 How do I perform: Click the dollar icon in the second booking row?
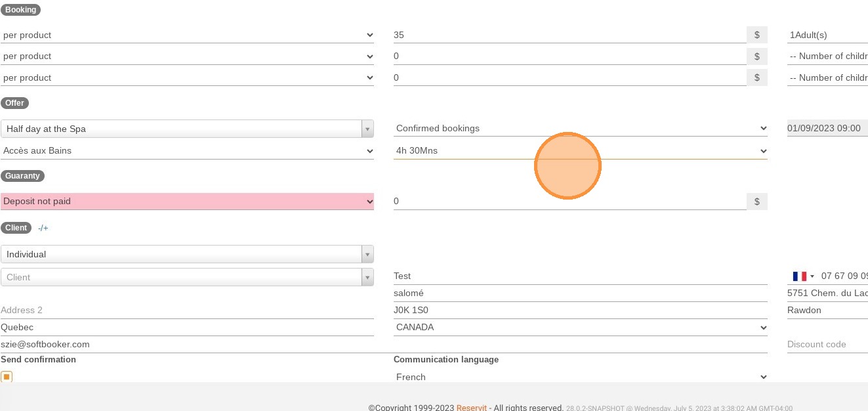757,56
